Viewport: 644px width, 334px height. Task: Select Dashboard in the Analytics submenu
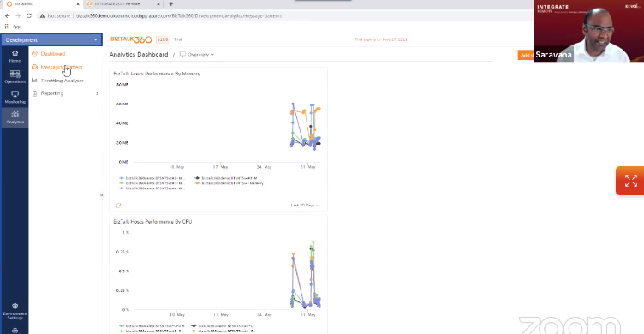click(52, 54)
